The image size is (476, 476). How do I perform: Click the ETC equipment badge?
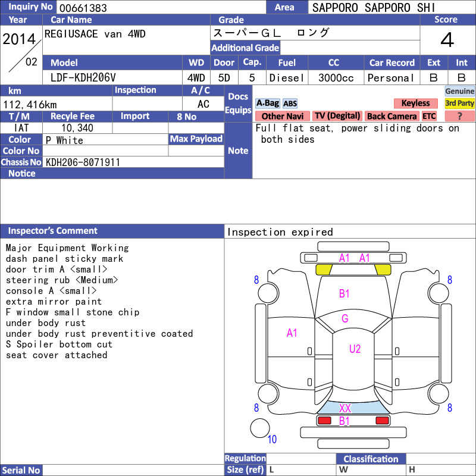tap(429, 116)
